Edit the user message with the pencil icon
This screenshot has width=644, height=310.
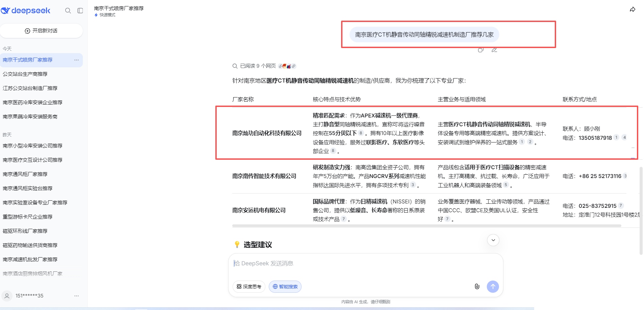pyautogui.click(x=494, y=50)
